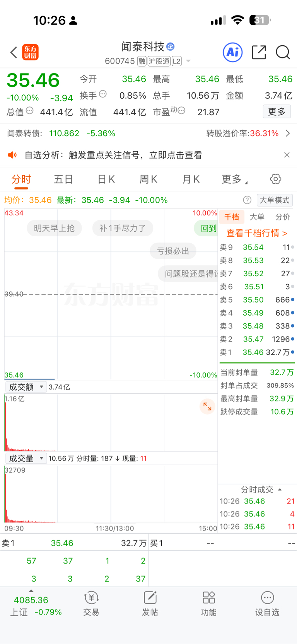Tap the 最高封单量 32.9万 row
Screen dimensions: 297x644
pyautogui.click(x=257, y=399)
